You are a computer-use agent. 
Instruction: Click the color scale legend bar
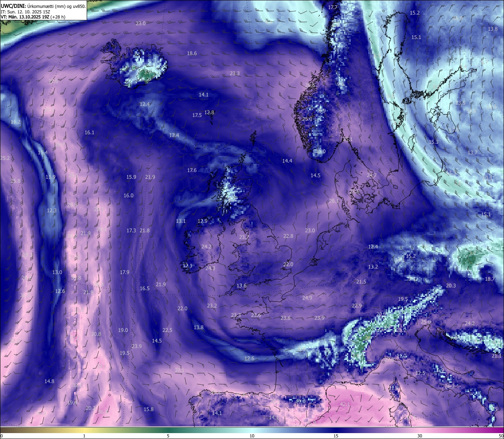[x=252, y=430]
